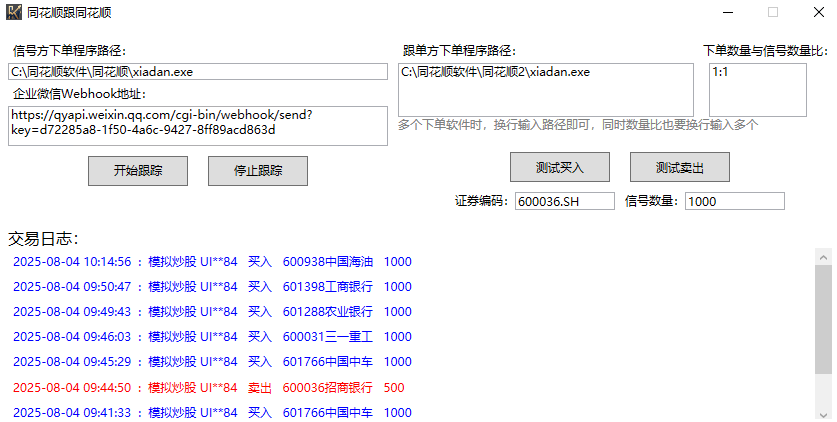Select red sell row 600036招商银行 500
This screenshot has width=837, height=422.
[209, 388]
